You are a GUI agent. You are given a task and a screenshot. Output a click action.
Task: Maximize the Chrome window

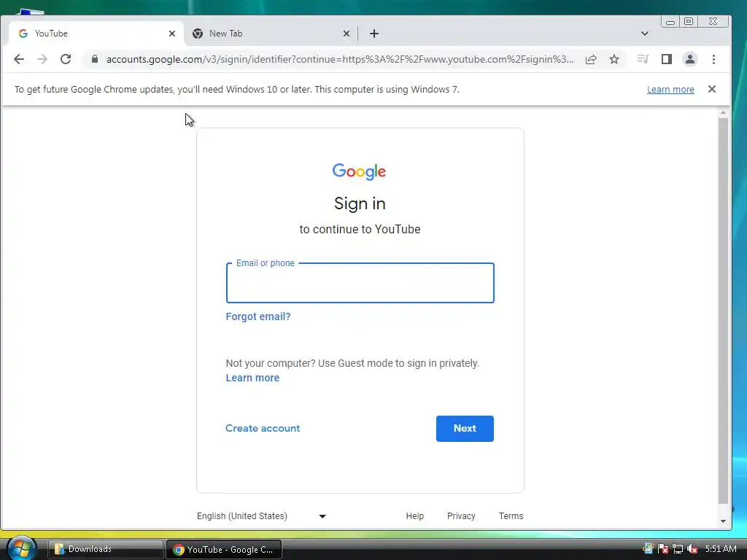[x=689, y=21]
